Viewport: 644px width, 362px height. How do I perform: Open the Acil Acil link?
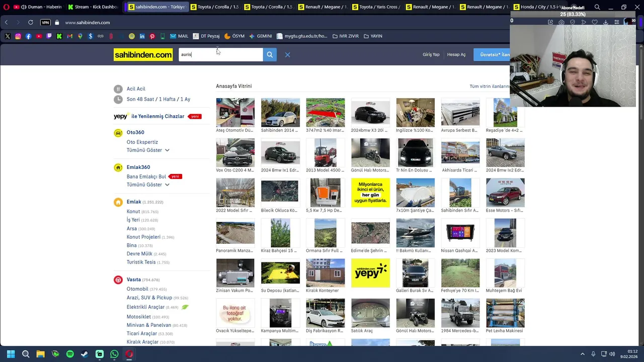(x=136, y=89)
